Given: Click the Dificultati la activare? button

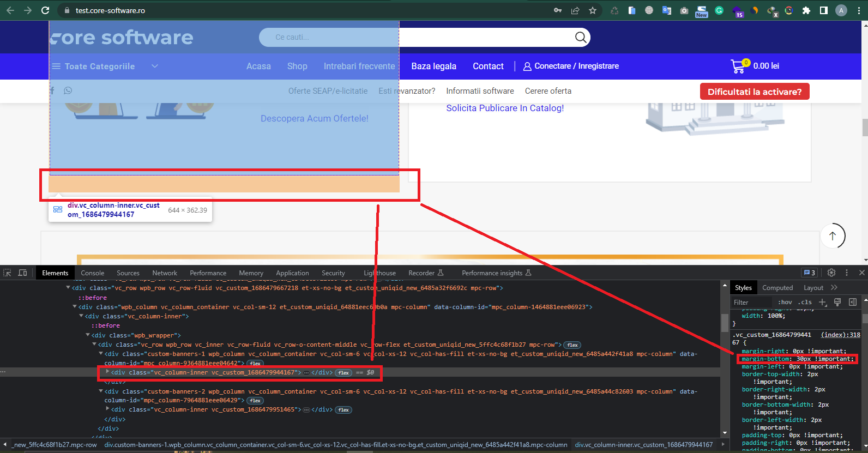Looking at the screenshot, I should [755, 92].
